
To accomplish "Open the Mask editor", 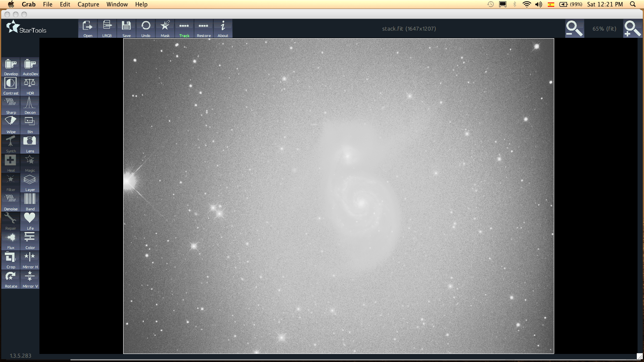I will click(165, 29).
